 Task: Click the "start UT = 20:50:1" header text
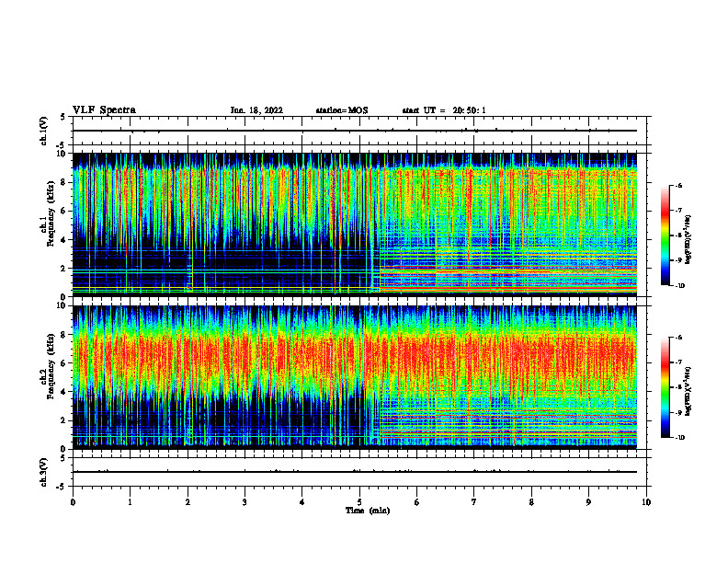click(444, 110)
